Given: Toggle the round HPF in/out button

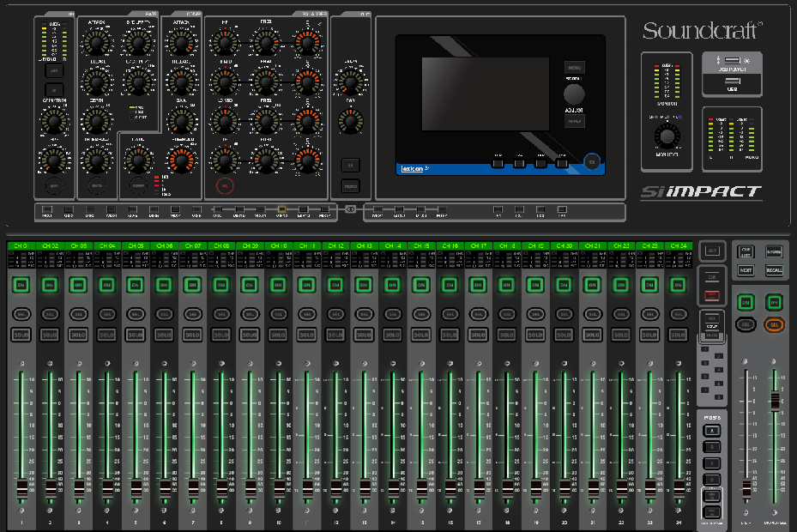Looking at the screenshot, I should coord(54,185).
